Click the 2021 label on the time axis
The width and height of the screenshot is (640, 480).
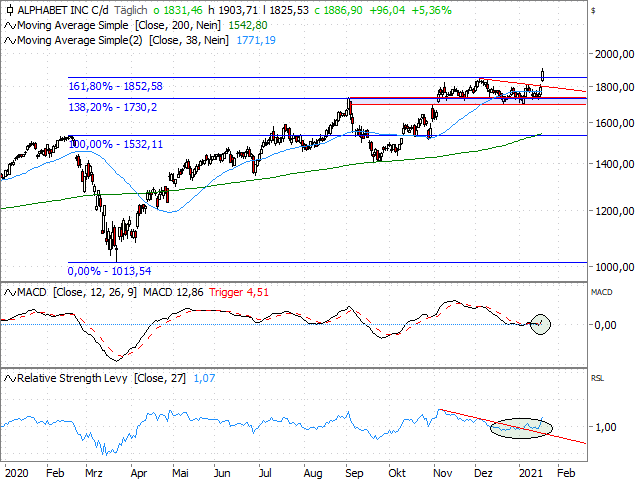pos(531,473)
